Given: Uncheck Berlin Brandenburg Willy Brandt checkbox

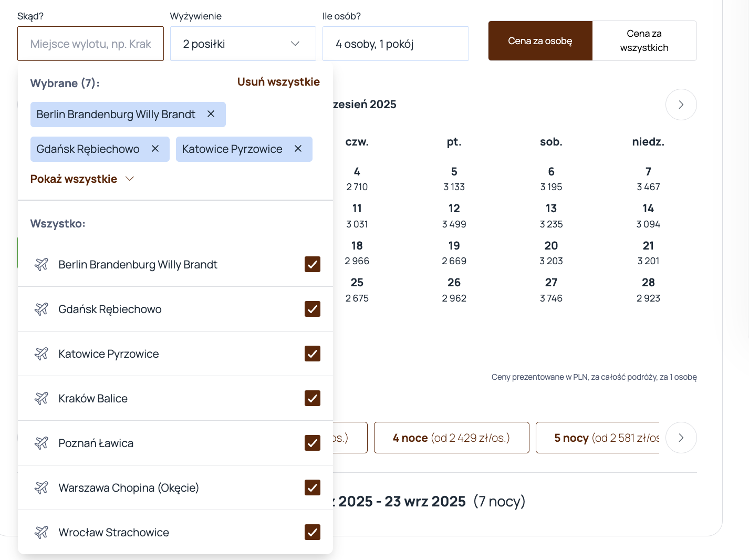Looking at the screenshot, I should (313, 264).
